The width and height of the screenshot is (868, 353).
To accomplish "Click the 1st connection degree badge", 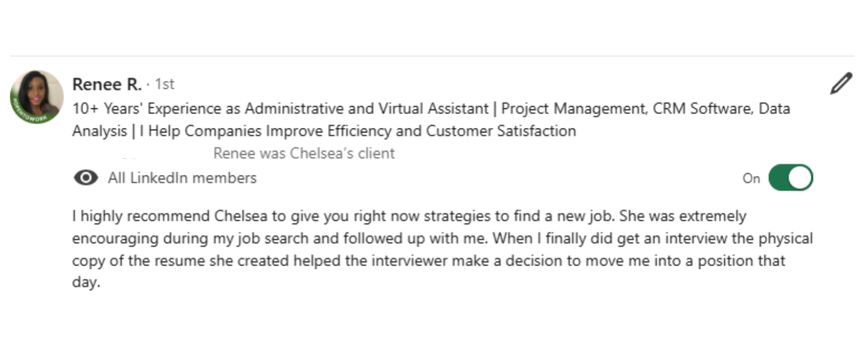I will [x=165, y=84].
